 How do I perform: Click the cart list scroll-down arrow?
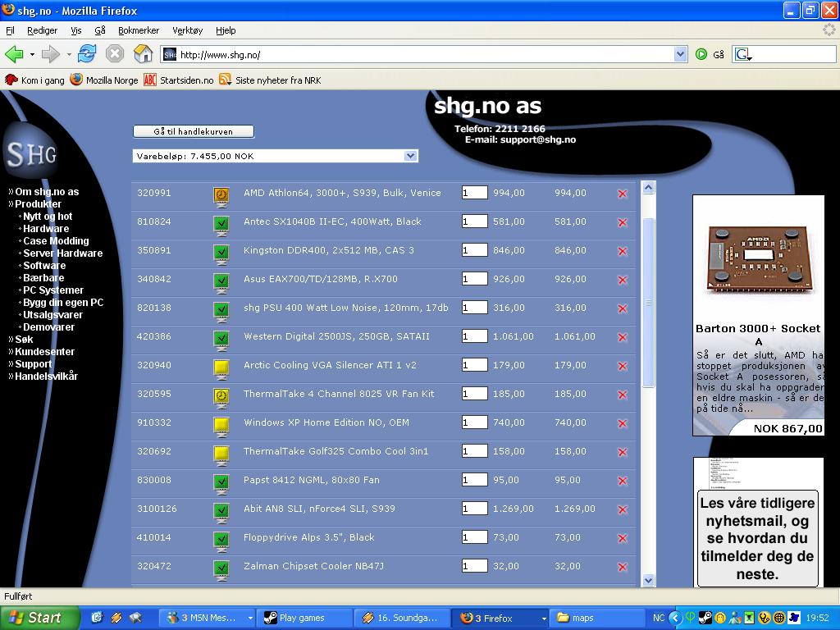pyautogui.click(x=648, y=580)
